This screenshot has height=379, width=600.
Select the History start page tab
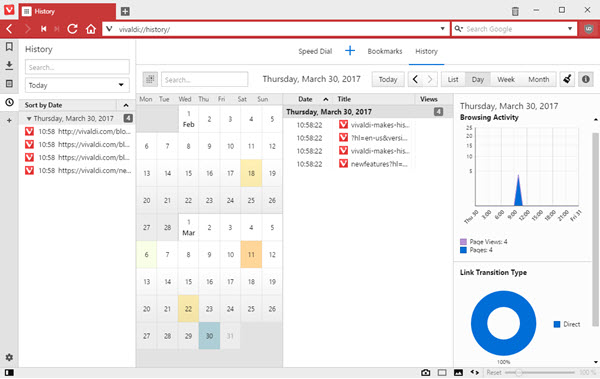426,51
